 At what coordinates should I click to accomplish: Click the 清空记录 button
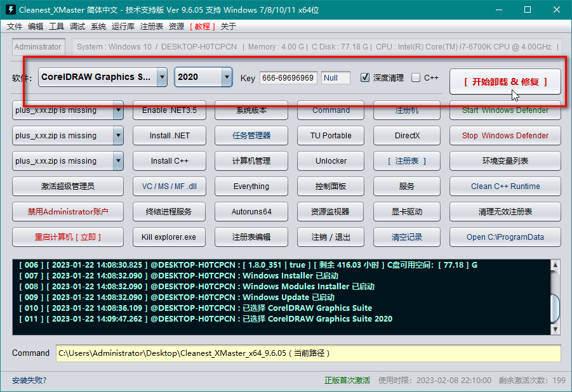click(x=407, y=237)
